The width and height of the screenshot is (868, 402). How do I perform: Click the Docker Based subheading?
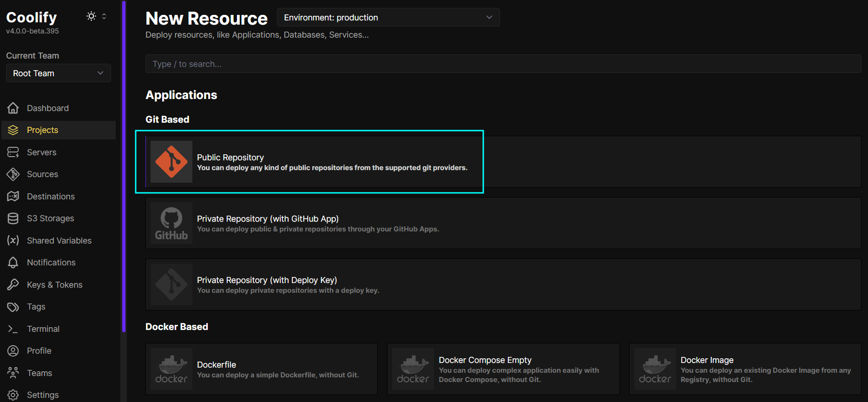[177, 327]
